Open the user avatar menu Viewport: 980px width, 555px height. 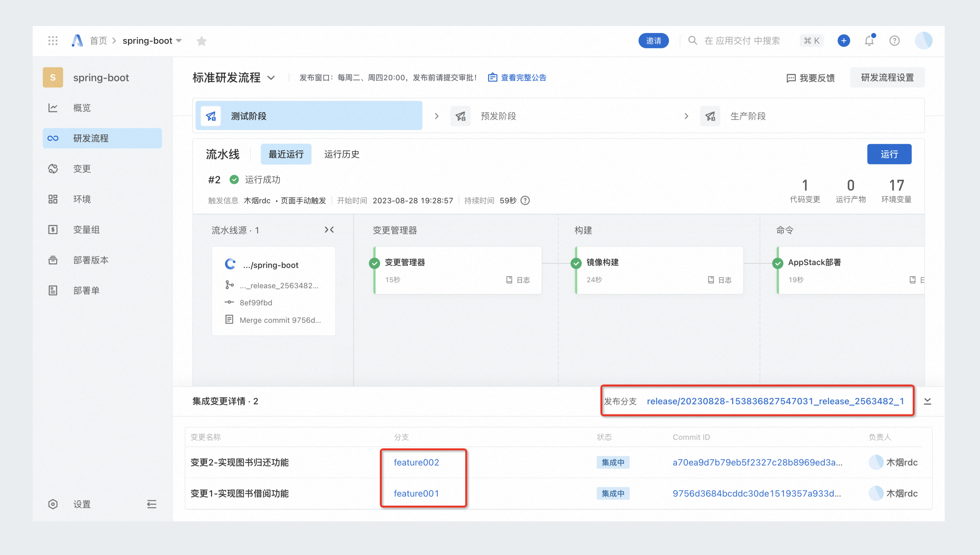pos(923,40)
